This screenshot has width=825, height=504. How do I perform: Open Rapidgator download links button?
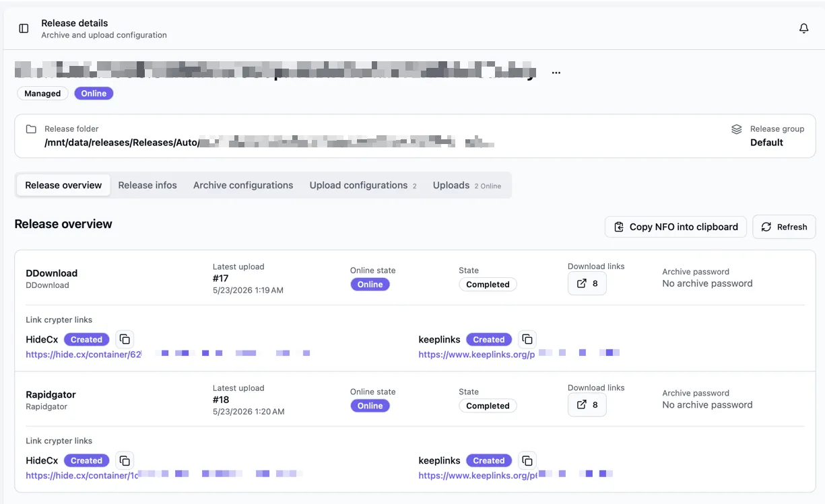587,404
